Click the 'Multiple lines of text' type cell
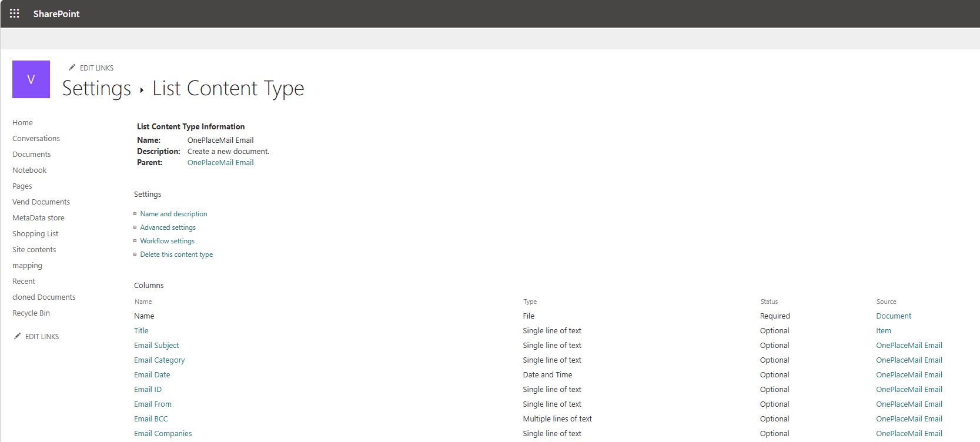980x442 pixels. click(x=557, y=419)
